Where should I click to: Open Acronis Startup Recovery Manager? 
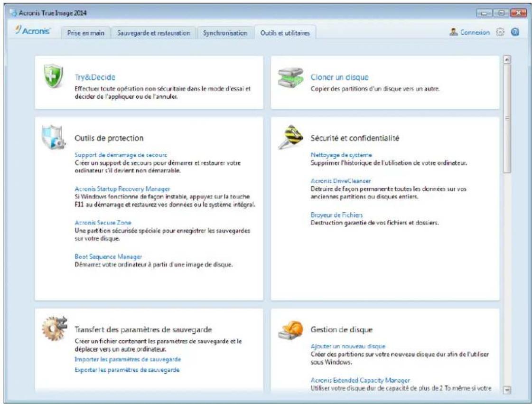pyautogui.click(x=122, y=189)
